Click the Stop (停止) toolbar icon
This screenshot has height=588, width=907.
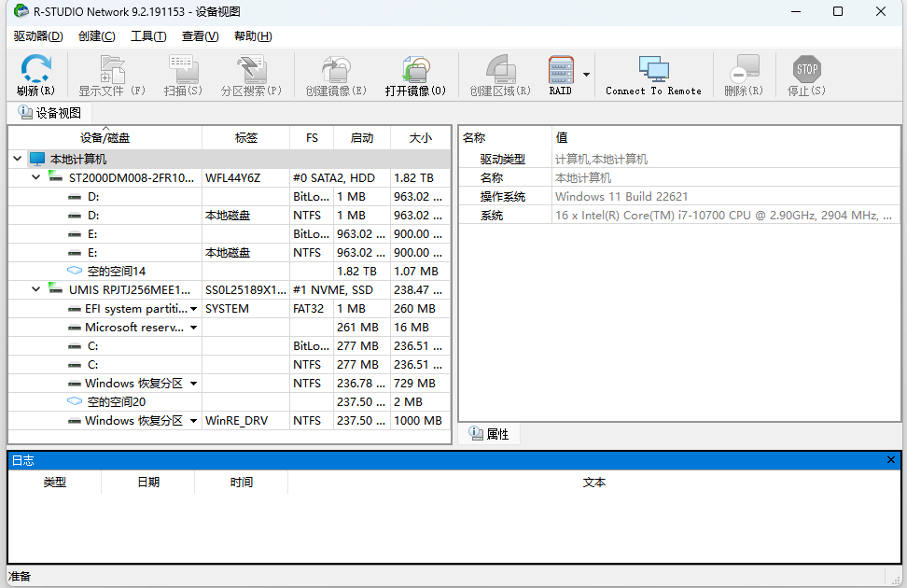click(x=807, y=69)
